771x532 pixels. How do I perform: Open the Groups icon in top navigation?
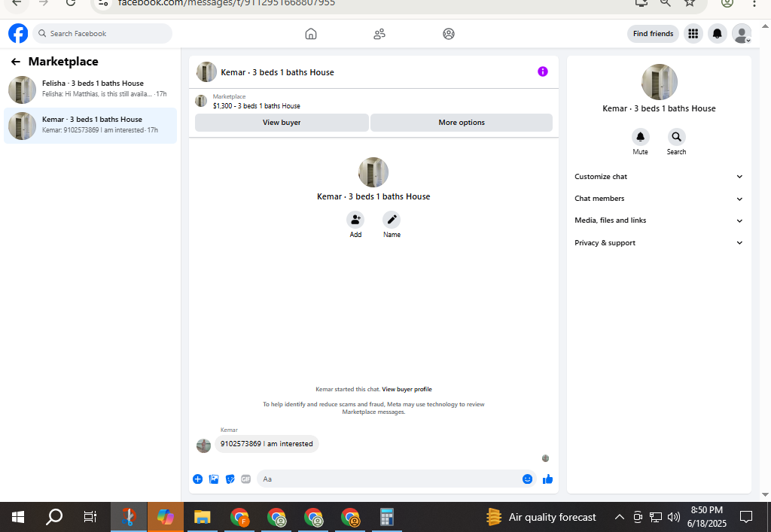449,34
